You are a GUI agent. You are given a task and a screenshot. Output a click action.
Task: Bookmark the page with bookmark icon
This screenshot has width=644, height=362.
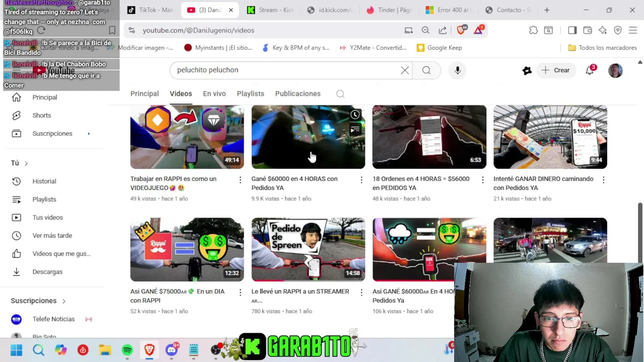coord(112,30)
